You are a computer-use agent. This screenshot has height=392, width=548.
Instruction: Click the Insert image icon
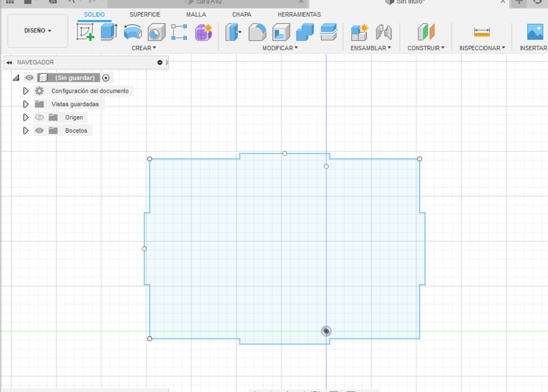pyautogui.click(x=535, y=32)
